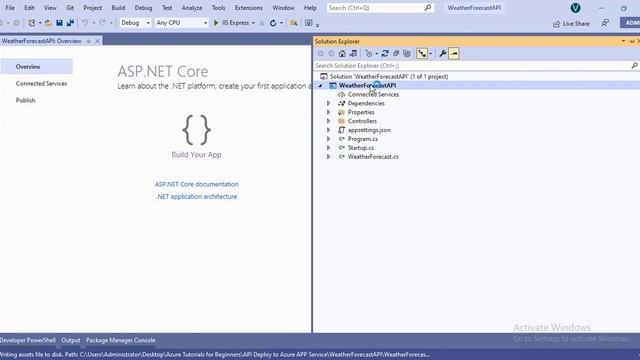Select the appsettings.json file
Image resolution: width=640 pixels, height=360 pixels.
(x=369, y=130)
